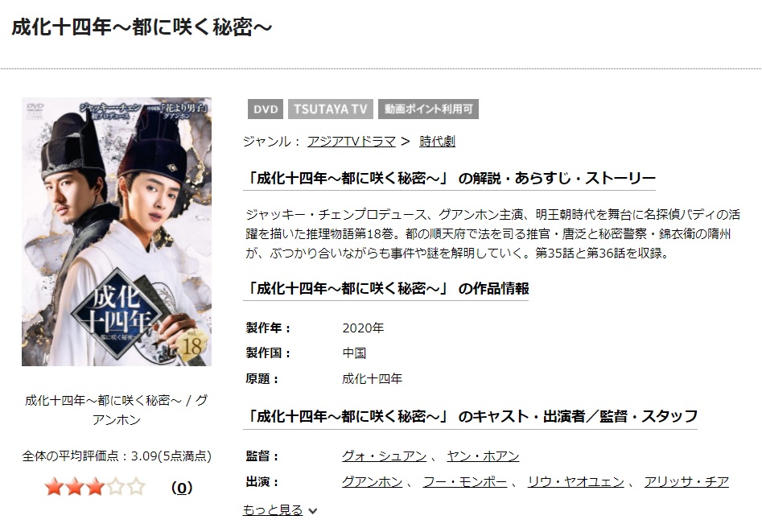This screenshot has height=532, width=762.
Task: Click the chevron beside もっと見る
Action: tap(313, 510)
